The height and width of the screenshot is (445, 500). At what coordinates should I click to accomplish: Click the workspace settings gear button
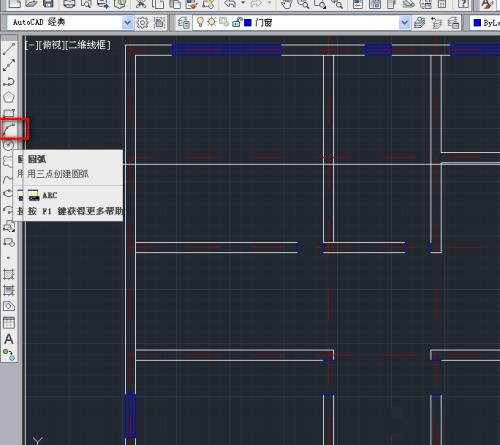click(x=143, y=23)
